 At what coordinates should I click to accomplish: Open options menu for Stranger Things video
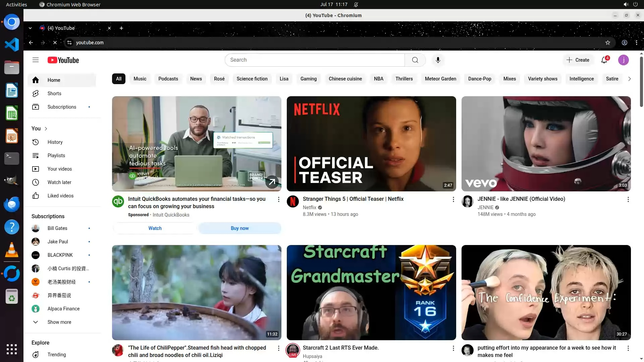point(453,199)
